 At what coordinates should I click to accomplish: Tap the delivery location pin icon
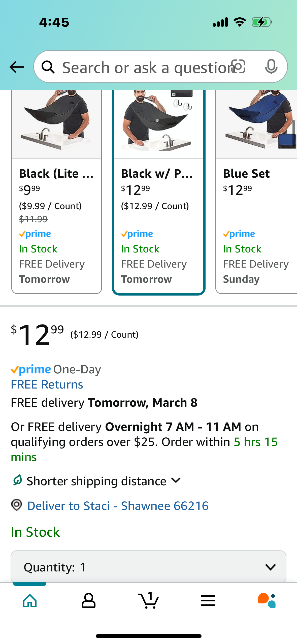tap(17, 505)
